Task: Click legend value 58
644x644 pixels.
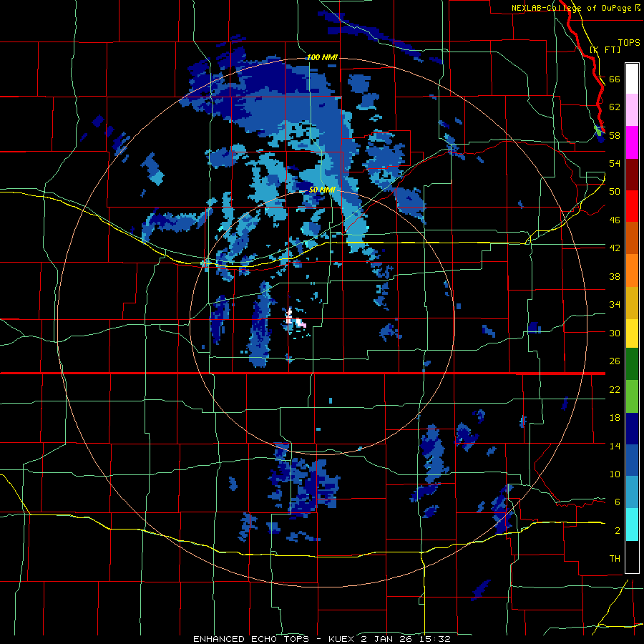Action: pos(615,135)
